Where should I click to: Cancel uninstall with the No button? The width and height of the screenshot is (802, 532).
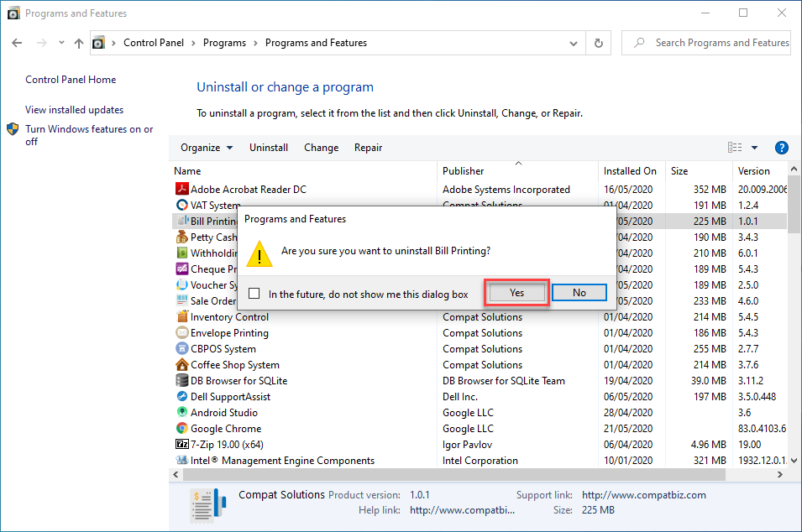click(579, 293)
